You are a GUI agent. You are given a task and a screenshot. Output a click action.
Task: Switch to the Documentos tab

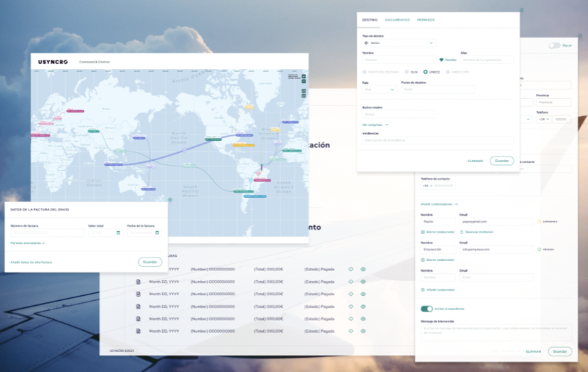[x=397, y=20]
